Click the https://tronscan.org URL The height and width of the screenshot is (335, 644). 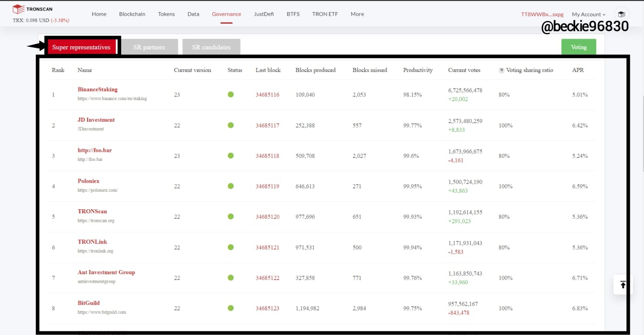point(96,220)
